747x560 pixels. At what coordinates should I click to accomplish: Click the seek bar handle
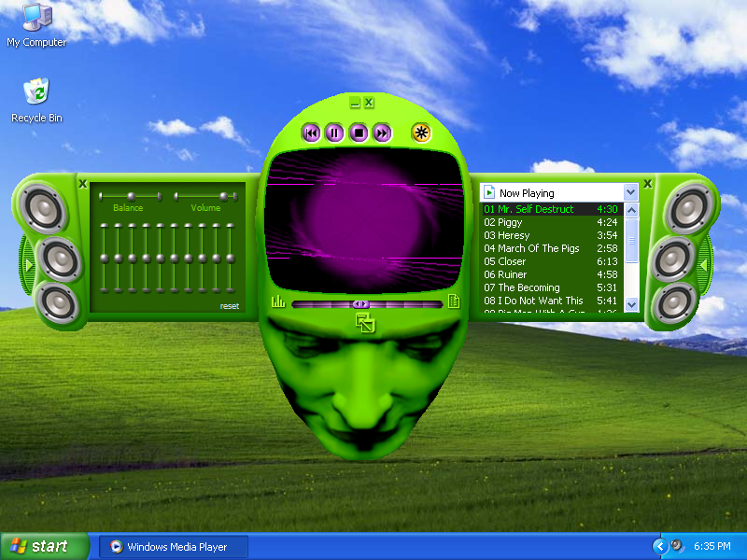click(x=360, y=304)
